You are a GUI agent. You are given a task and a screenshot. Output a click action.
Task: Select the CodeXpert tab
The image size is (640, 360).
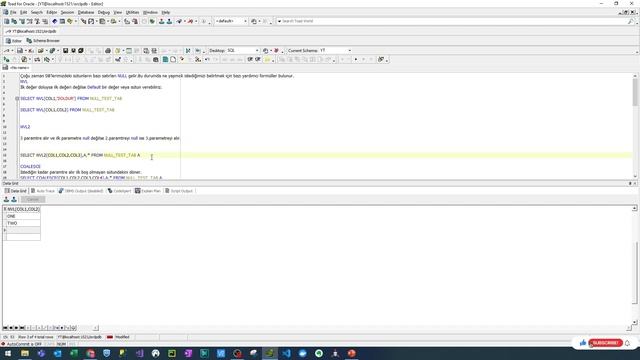[x=119, y=191]
